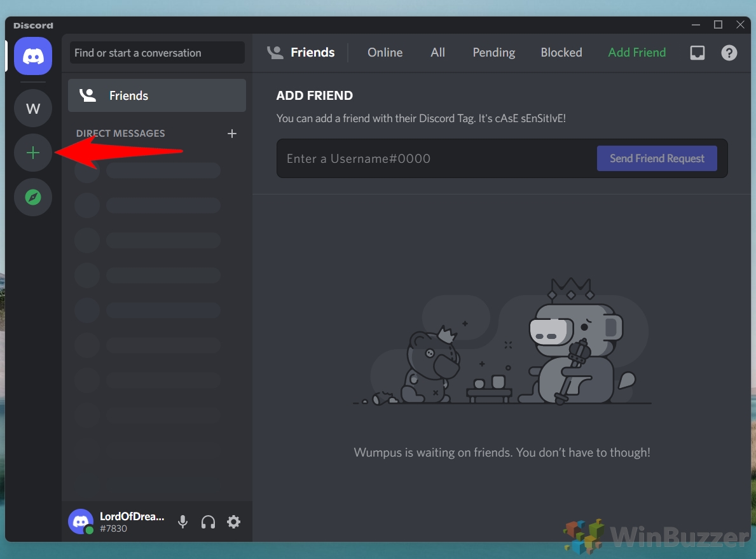Explore public servers compass icon
This screenshot has height=559, width=756.
[33, 197]
